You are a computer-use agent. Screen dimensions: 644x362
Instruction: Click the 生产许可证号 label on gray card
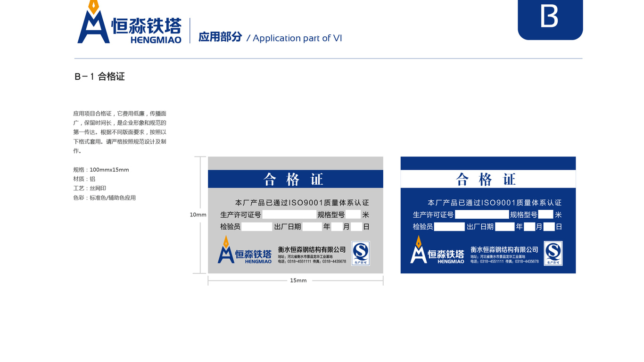point(240,215)
